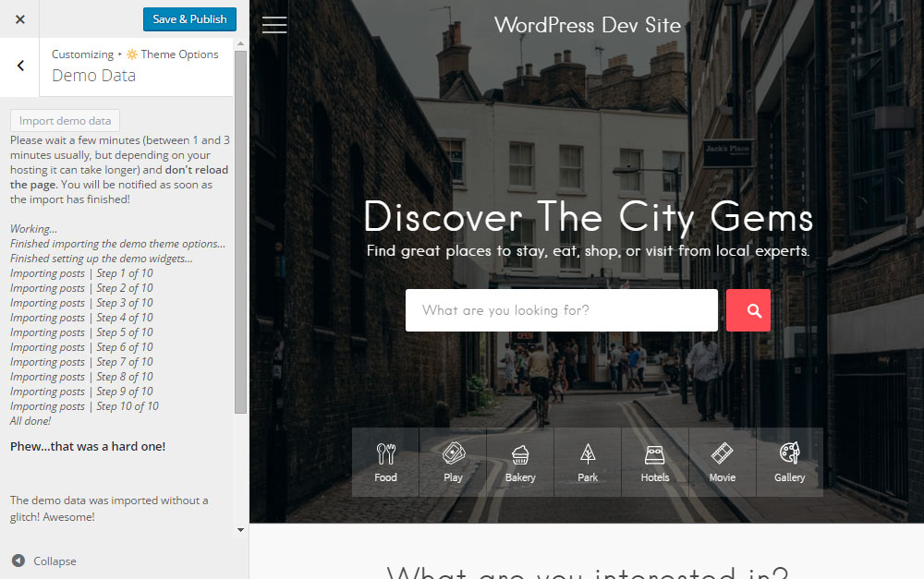
Task: Click 'Importing posts | Step 10 of 10' line
Action: click(x=84, y=406)
